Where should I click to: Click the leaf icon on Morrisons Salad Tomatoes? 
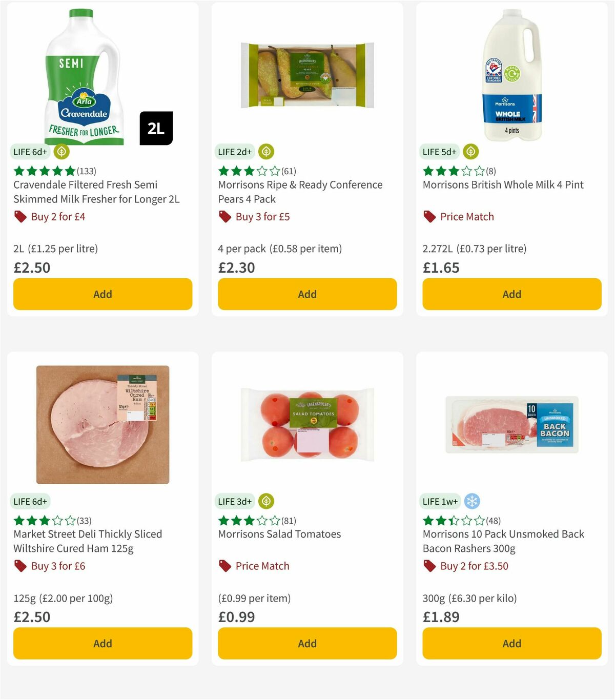[266, 501]
